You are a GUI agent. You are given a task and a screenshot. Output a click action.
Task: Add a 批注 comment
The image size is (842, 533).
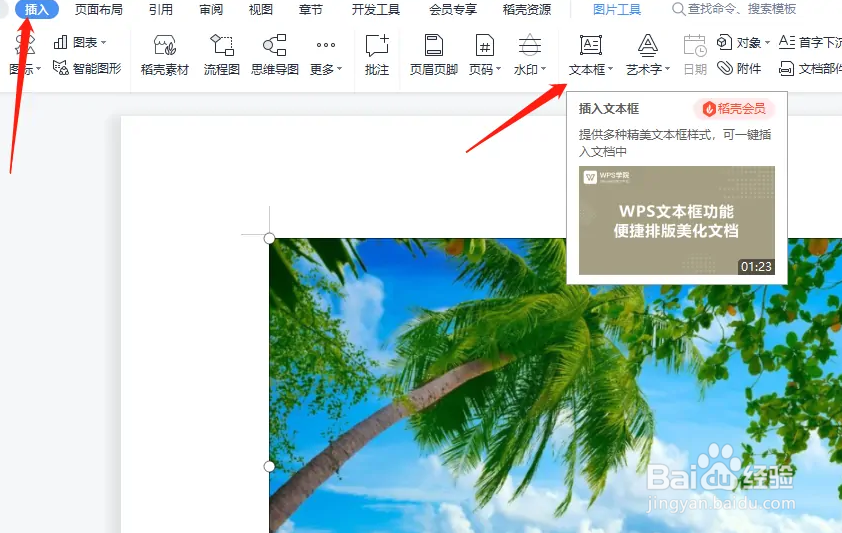coord(376,55)
